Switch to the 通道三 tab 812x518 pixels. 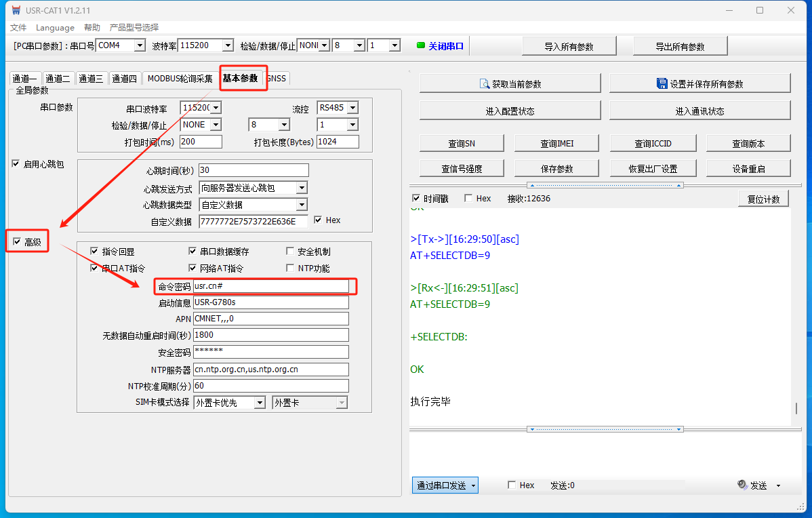coord(91,79)
